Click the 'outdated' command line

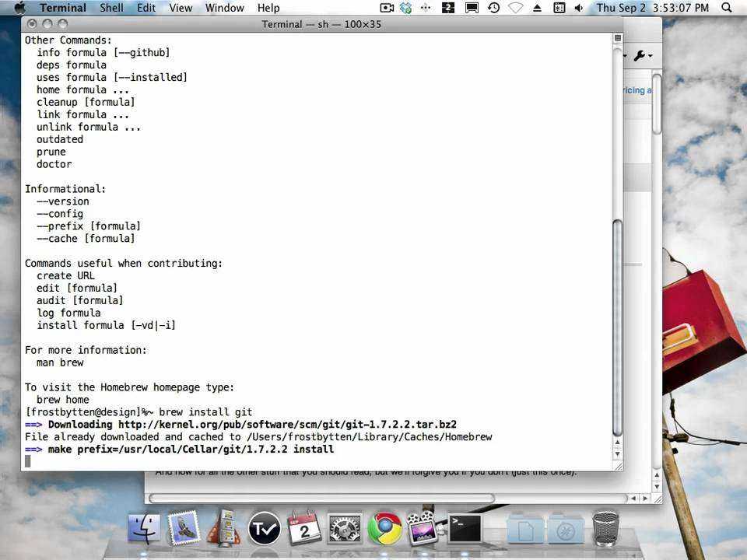(60, 139)
